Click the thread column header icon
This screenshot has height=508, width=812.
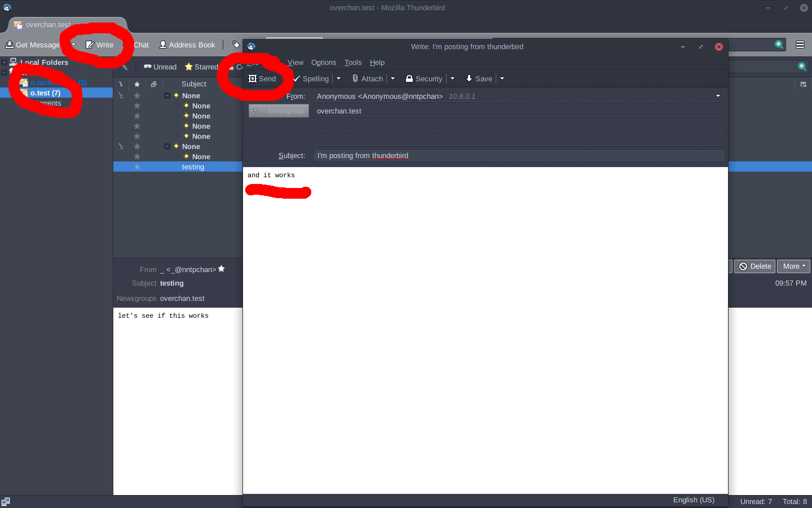[121, 84]
